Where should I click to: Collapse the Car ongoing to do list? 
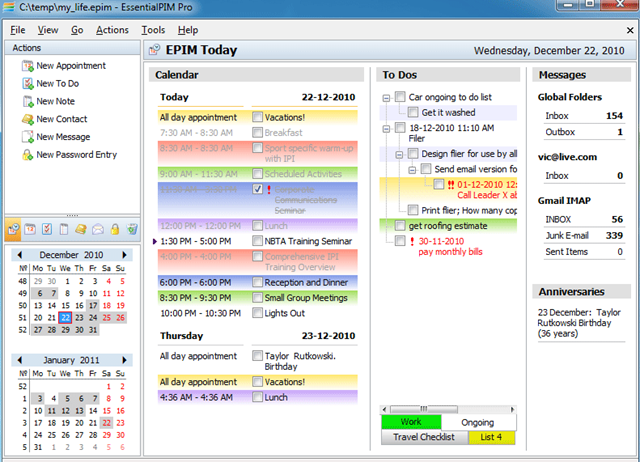(x=386, y=98)
